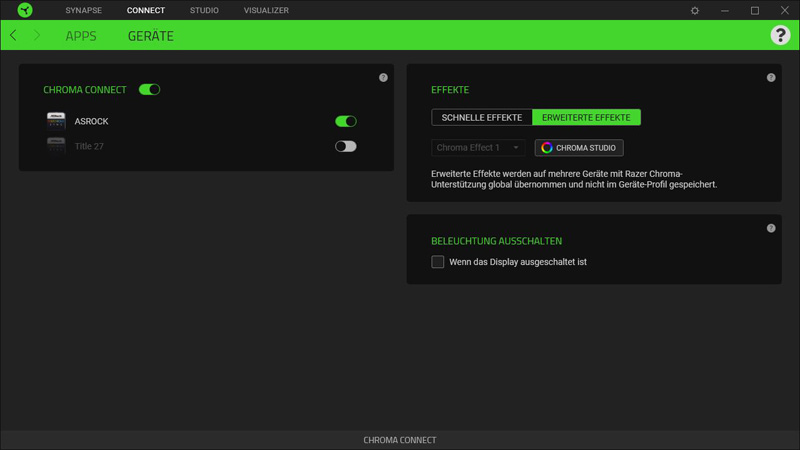800x450 pixels.
Task: Open help for Effekte panel
Action: click(771, 78)
